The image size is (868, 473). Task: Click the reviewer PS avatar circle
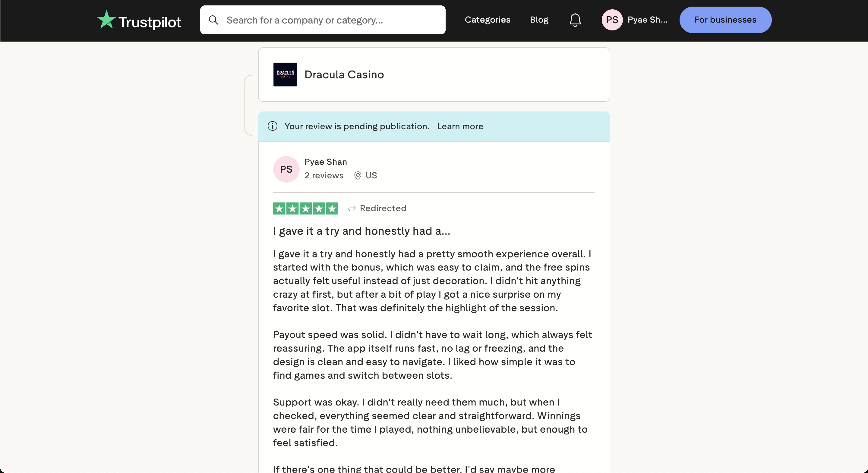coord(286,169)
